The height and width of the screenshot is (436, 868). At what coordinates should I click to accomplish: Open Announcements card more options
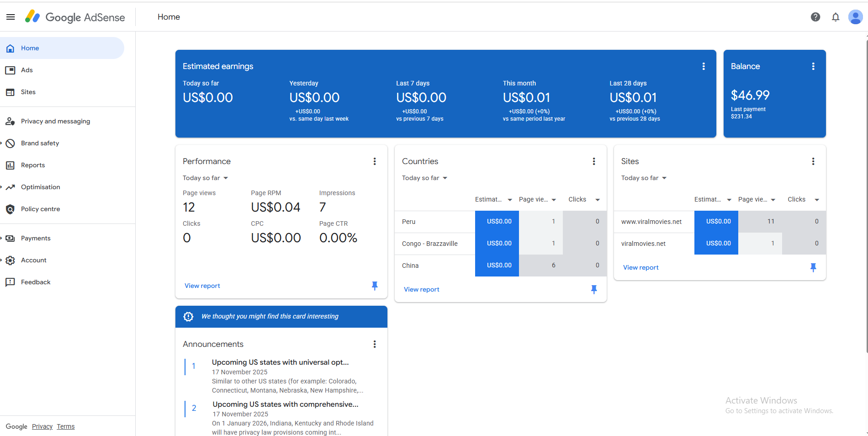(375, 344)
